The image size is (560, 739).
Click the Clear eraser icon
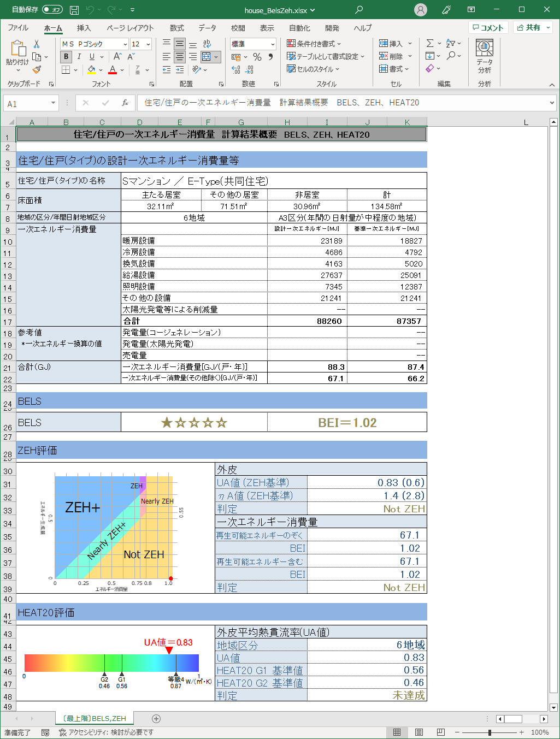[x=430, y=68]
